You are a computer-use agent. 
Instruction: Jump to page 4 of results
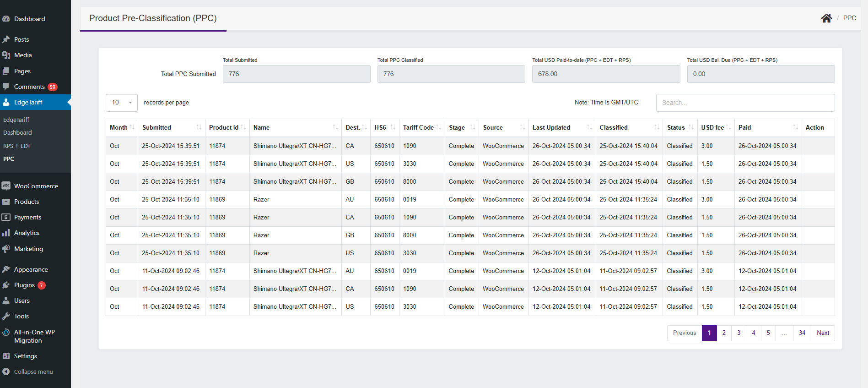point(754,333)
